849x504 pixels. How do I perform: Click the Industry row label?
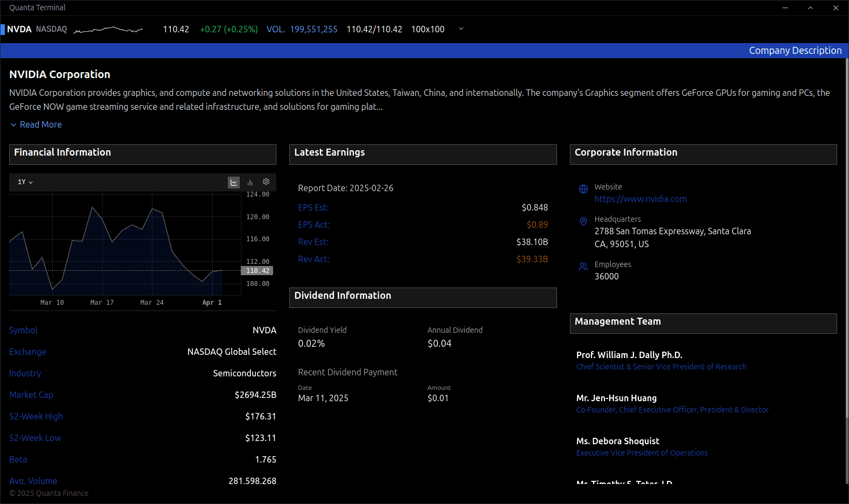point(25,373)
